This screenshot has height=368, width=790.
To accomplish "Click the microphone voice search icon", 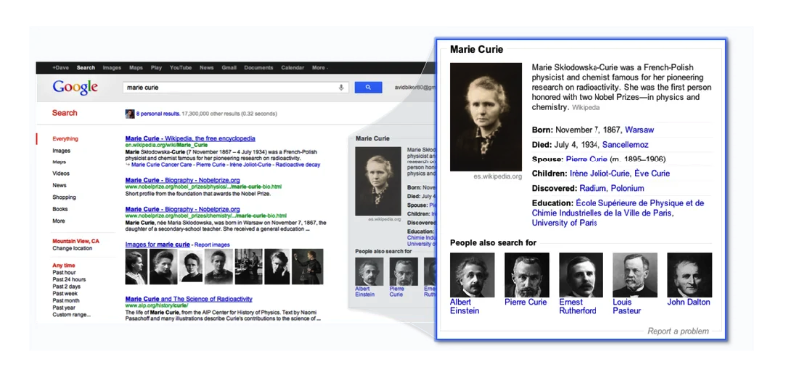I will coord(341,87).
